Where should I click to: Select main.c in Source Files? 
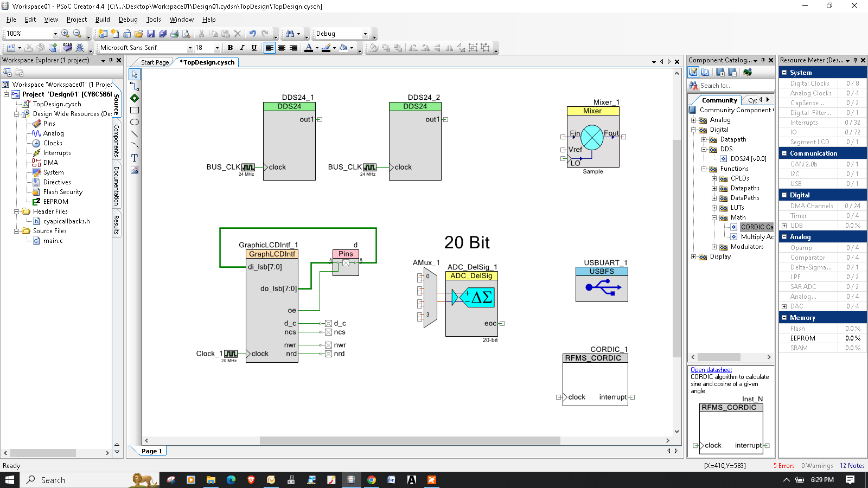tap(53, 241)
